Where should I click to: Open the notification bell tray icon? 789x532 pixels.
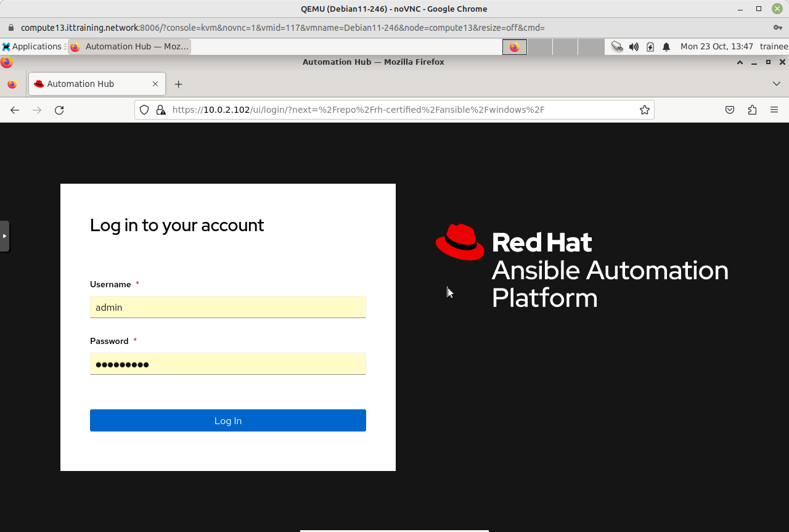[x=666, y=46]
